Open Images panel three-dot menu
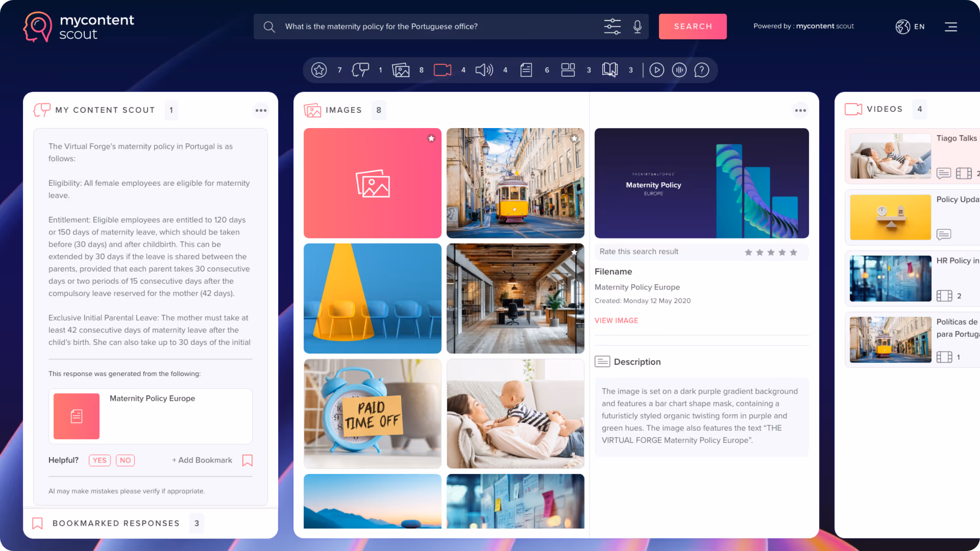This screenshot has height=551, width=980. 800,110
